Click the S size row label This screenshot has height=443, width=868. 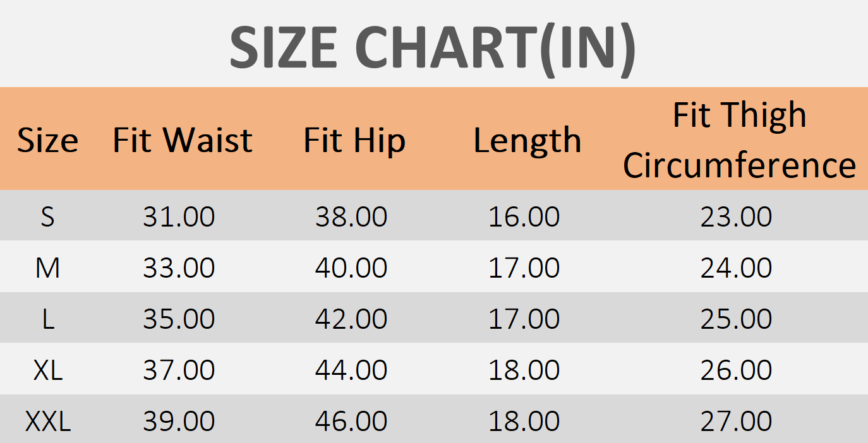(x=48, y=217)
